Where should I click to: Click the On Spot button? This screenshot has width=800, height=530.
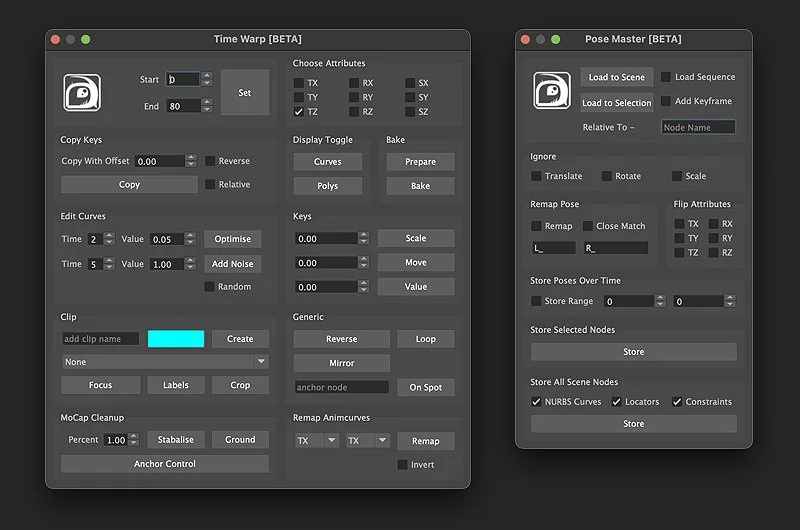[426, 387]
